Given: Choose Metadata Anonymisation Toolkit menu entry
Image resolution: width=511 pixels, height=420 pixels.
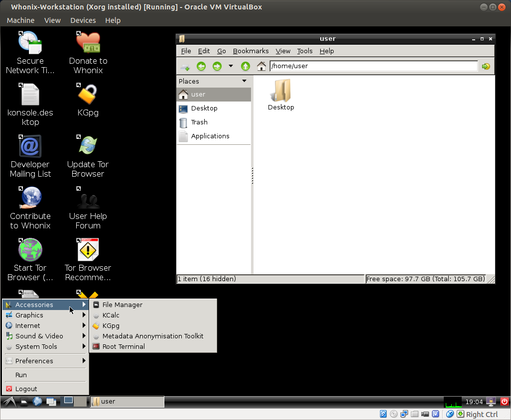Looking at the screenshot, I should click(152, 336).
